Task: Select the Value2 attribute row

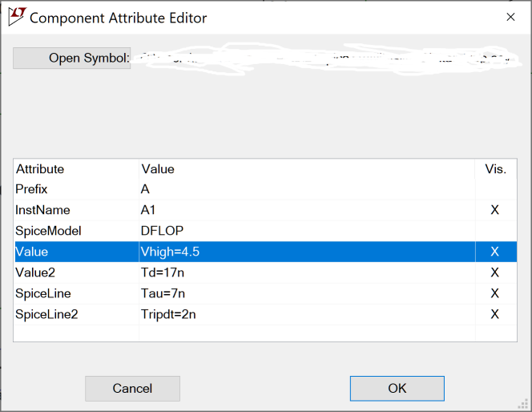Action: click(x=266, y=273)
